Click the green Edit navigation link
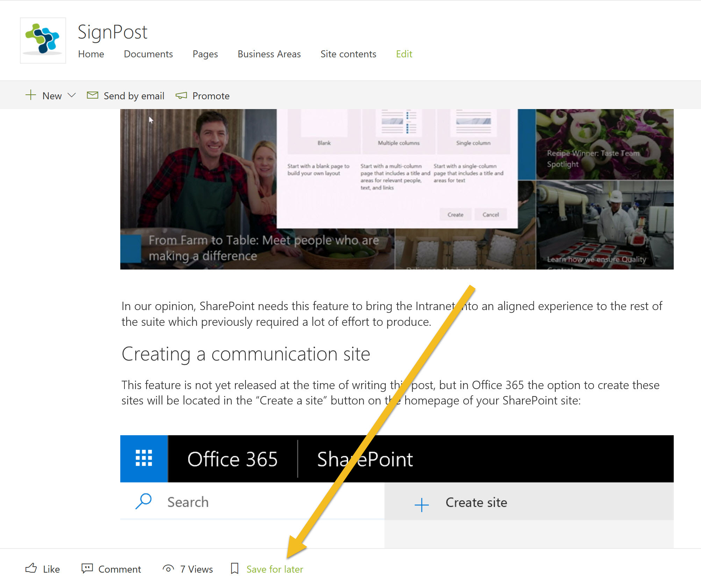The image size is (701, 588). (404, 54)
